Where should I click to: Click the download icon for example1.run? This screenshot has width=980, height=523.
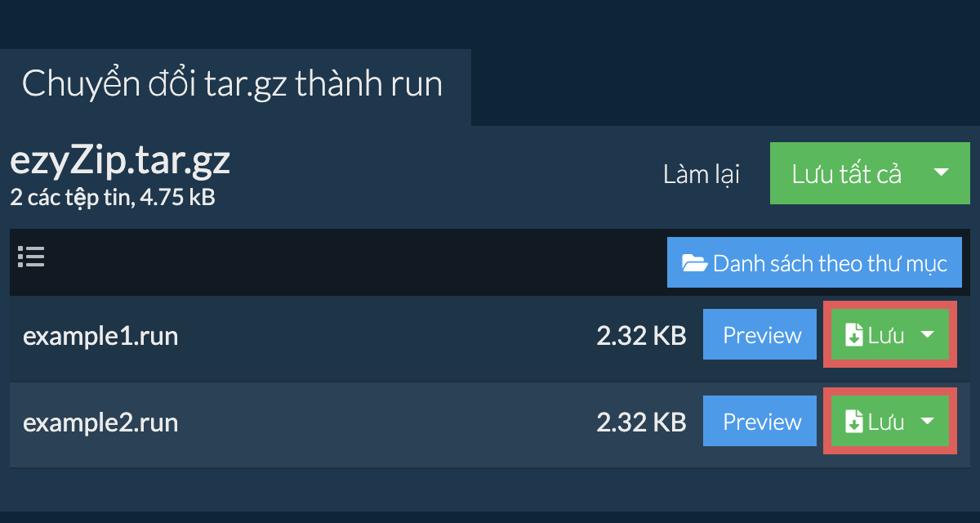pyautogui.click(x=853, y=335)
